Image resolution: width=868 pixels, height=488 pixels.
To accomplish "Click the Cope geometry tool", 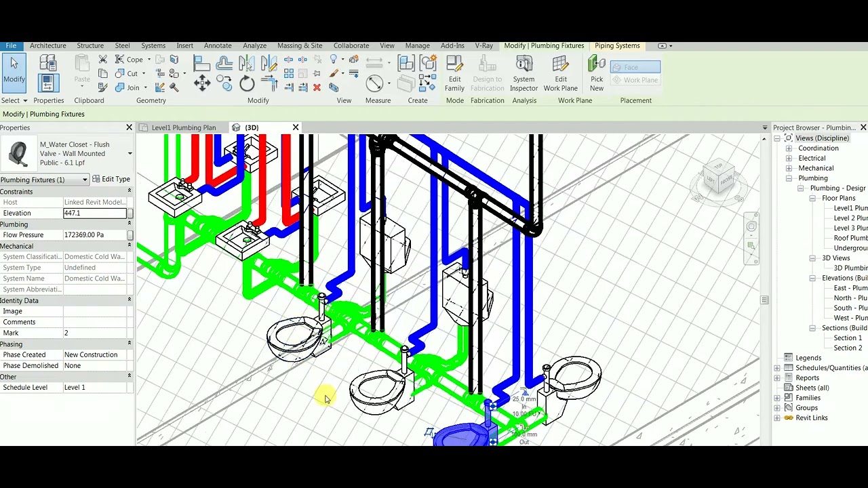I will click(130, 60).
